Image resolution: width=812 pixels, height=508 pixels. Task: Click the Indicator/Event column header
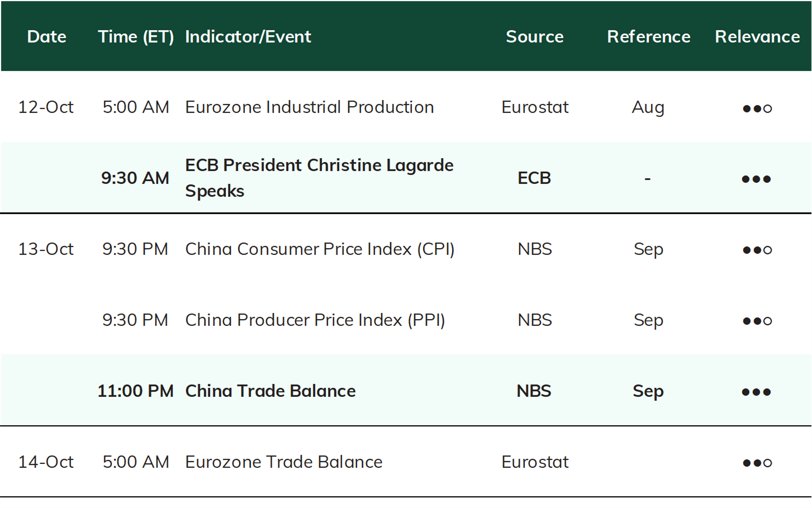[248, 37]
